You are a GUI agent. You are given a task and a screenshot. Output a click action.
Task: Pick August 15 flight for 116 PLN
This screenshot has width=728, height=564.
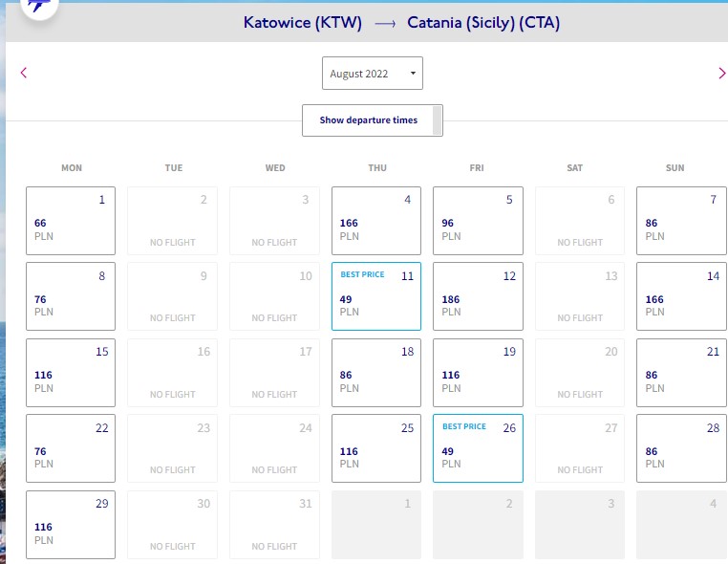point(71,373)
